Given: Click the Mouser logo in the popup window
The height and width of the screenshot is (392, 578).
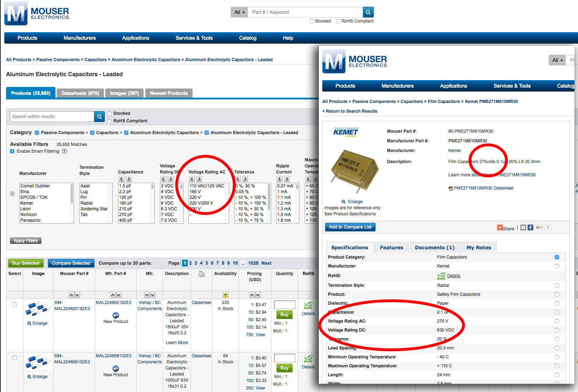Looking at the screenshot, I should point(355,61).
